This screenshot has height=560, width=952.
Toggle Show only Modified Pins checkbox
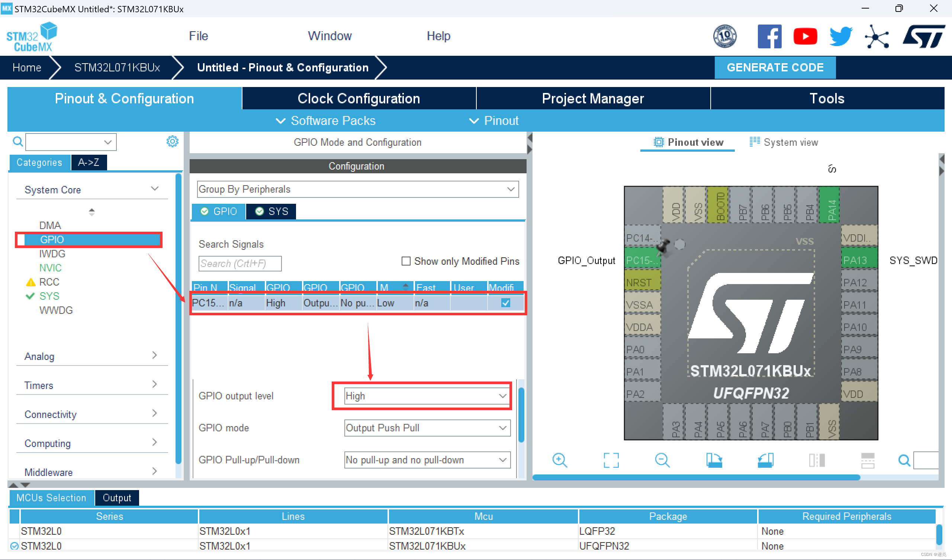coord(406,261)
